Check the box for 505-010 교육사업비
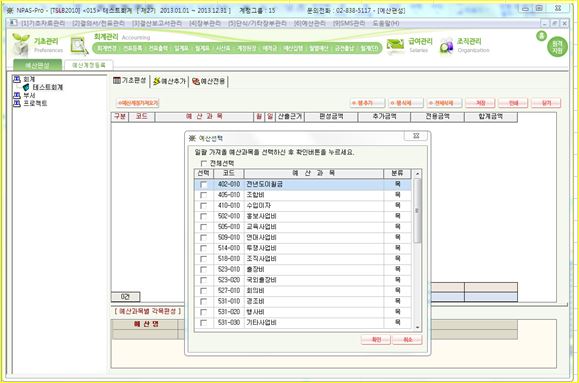The image size is (579, 383). pos(203,227)
